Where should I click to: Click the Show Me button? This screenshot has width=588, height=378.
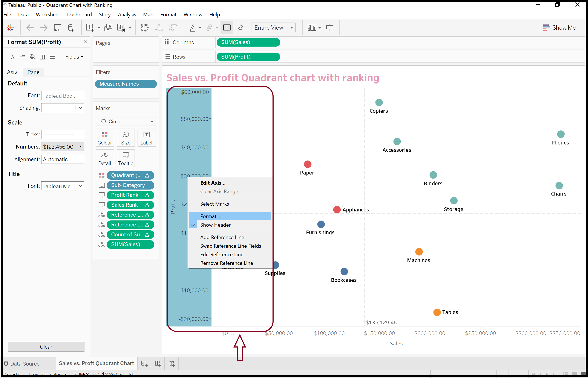coord(559,27)
